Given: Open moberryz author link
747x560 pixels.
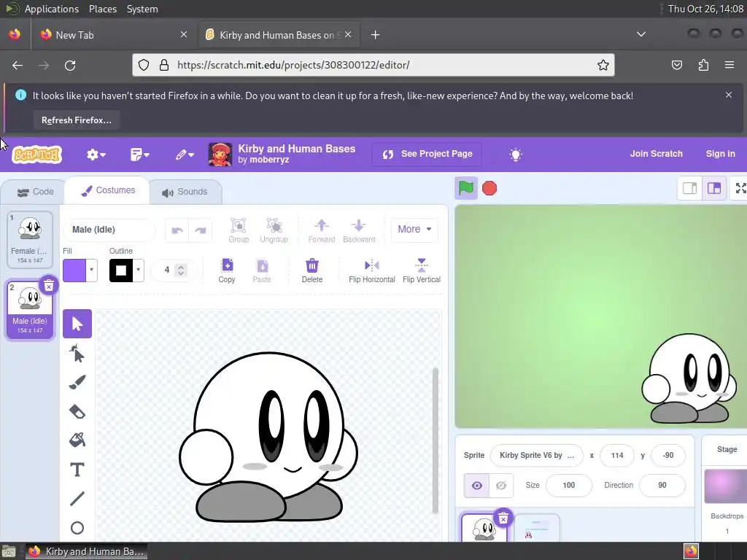Looking at the screenshot, I should point(269,160).
